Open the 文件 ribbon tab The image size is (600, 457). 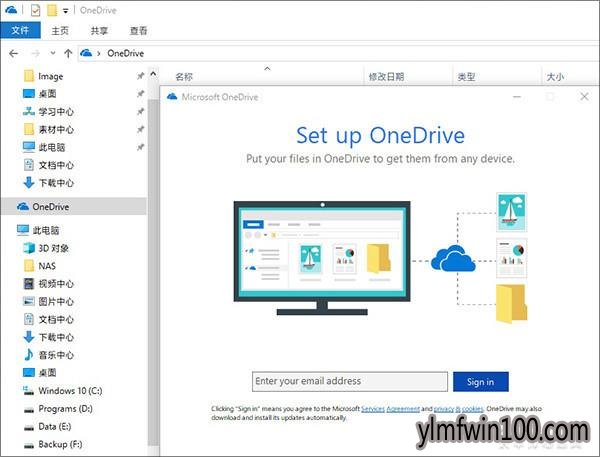pyautogui.click(x=20, y=30)
